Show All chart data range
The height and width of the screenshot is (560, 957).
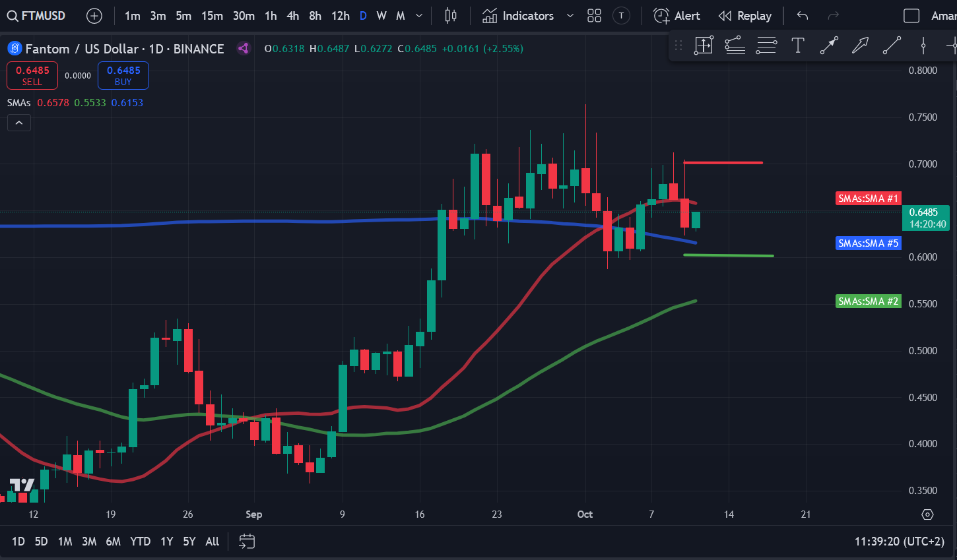tap(213, 542)
